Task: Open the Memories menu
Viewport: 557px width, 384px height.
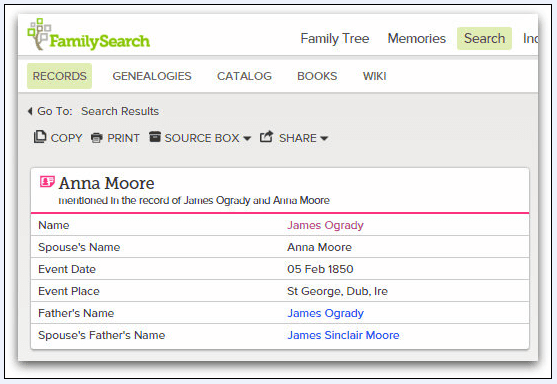Action: coord(416,38)
